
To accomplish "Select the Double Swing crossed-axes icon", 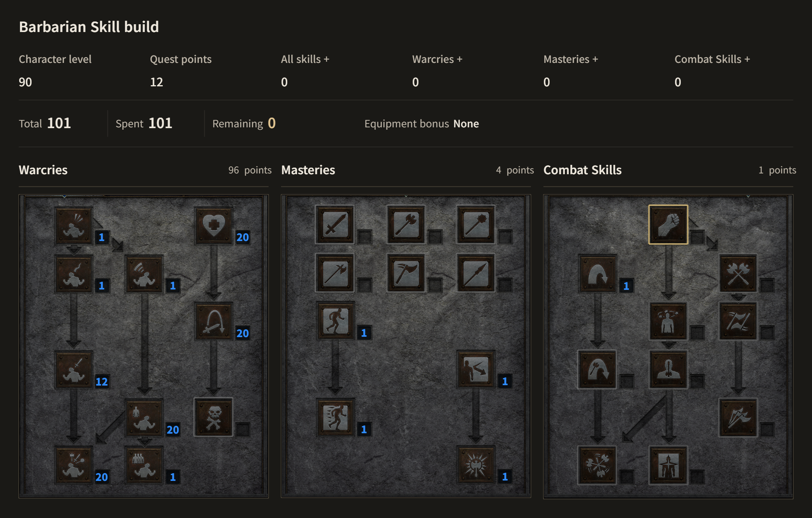I will (x=738, y=273).
